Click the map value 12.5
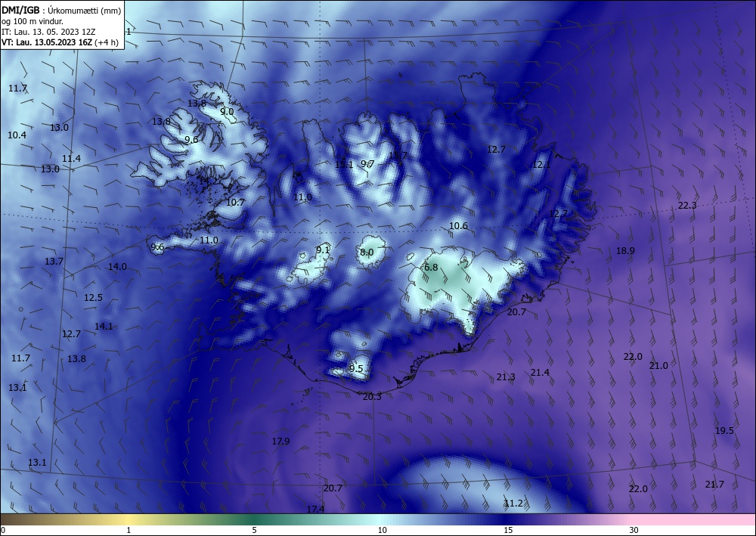 pos(93,297)
